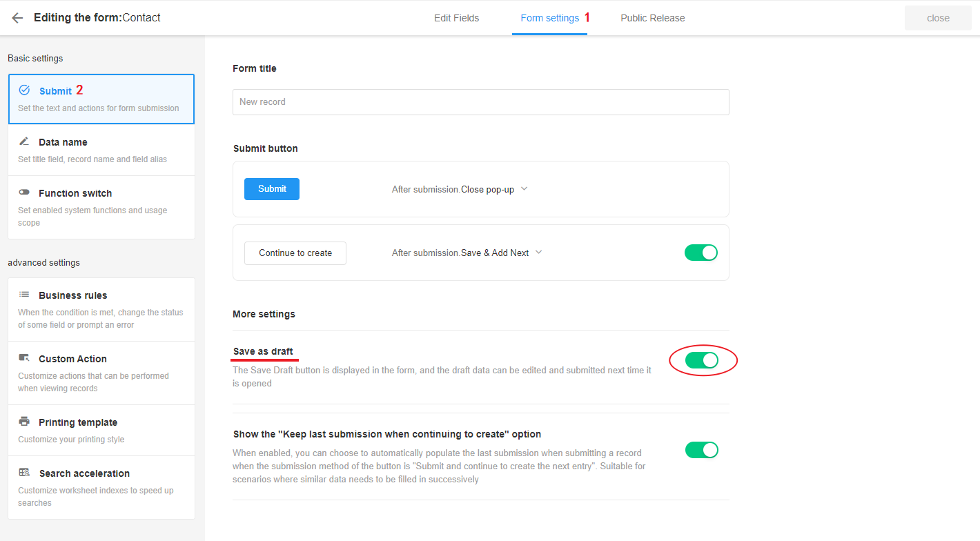Click the Business rules list icon
The height and width of the screenshot is (541, 980).
[24, 295]
